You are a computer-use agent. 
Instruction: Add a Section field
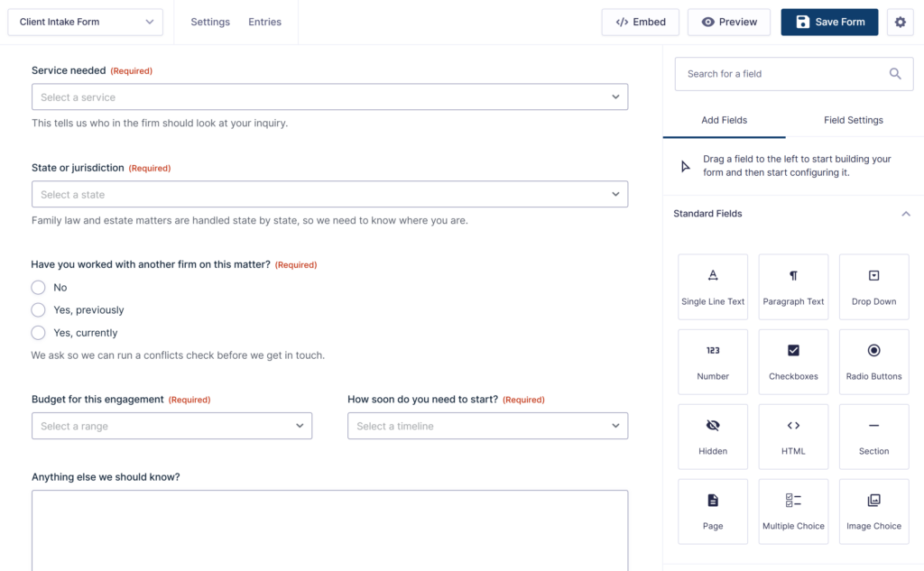click(873, 437)
